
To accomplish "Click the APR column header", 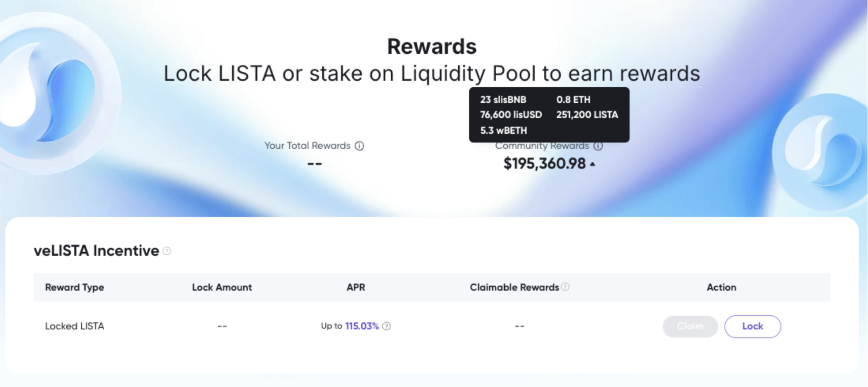I will pyautogui.click(x=356, y=288).
